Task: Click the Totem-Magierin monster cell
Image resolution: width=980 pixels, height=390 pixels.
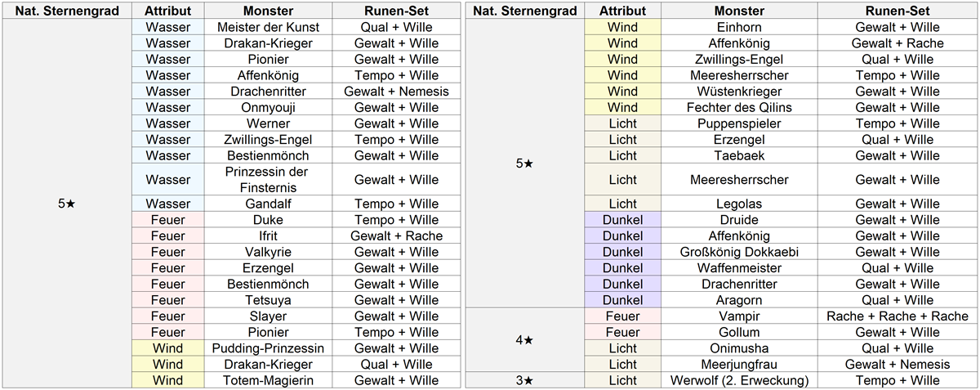Action: (x=268, y=380)
